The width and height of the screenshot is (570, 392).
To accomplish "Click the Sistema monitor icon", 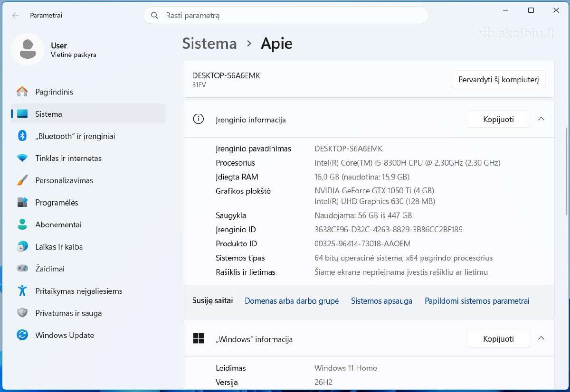I will [22, 114].
